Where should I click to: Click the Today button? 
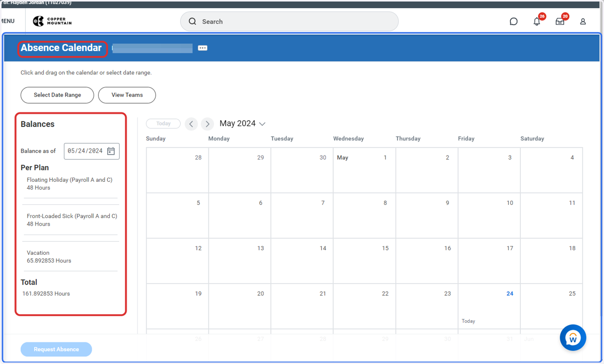[x=164, y=124]
